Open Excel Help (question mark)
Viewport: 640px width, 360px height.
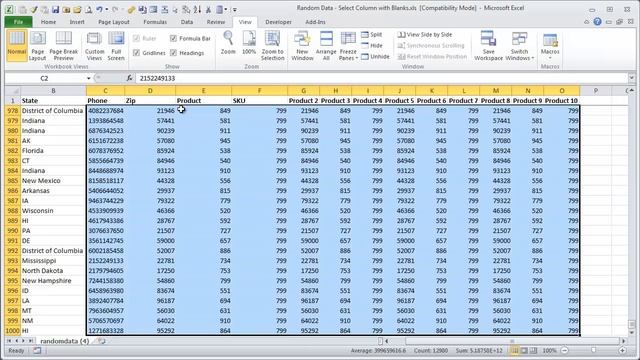click(598, 22)
